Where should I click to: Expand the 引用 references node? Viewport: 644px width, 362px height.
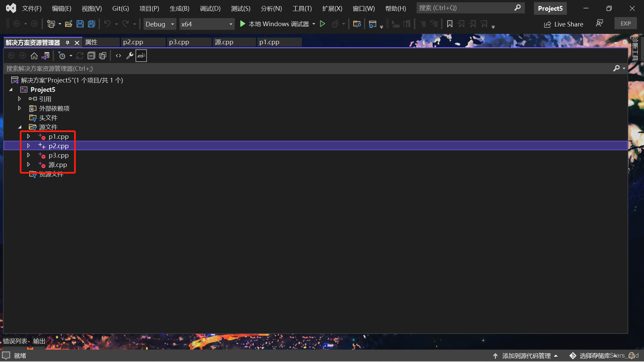(19, 99)
